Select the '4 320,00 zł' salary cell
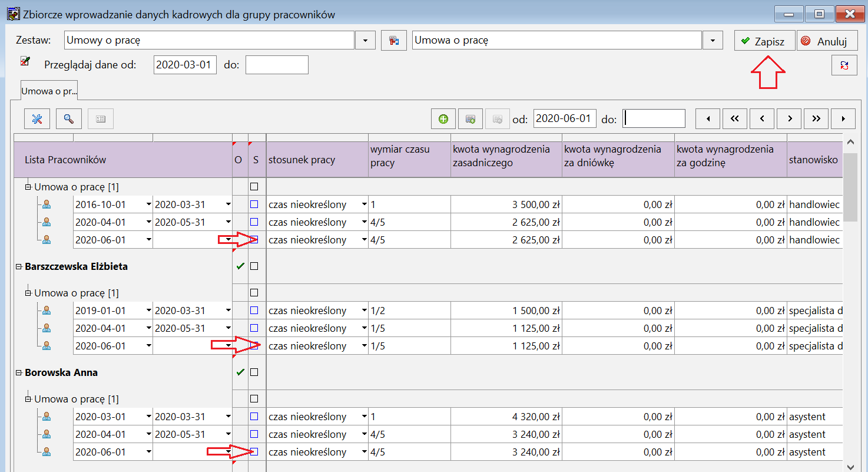This screenshot has height=472, width=868. (x=506, y=417)
